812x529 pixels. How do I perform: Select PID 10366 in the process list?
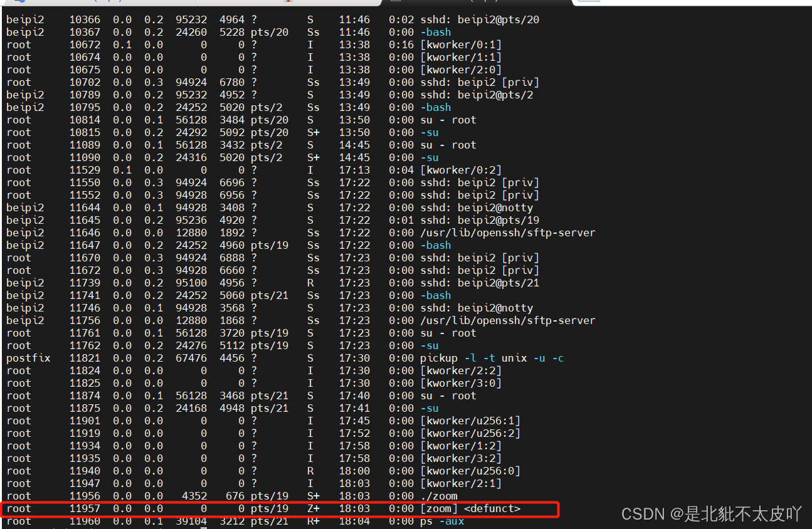point(85,19)
